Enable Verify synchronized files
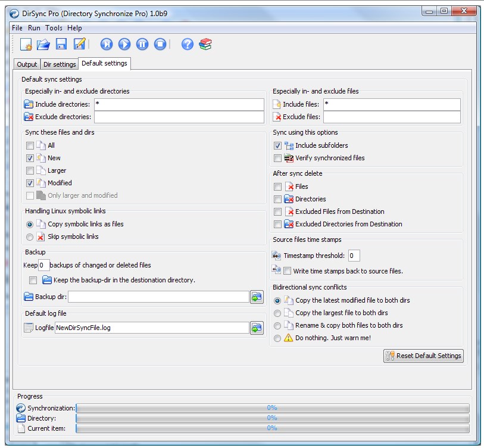 277,158
